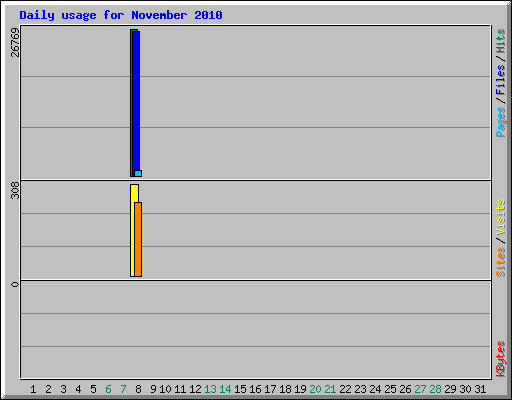
Task: Click the 308 y-axis value
Action: pyautogui.click(x=15, y=191)
